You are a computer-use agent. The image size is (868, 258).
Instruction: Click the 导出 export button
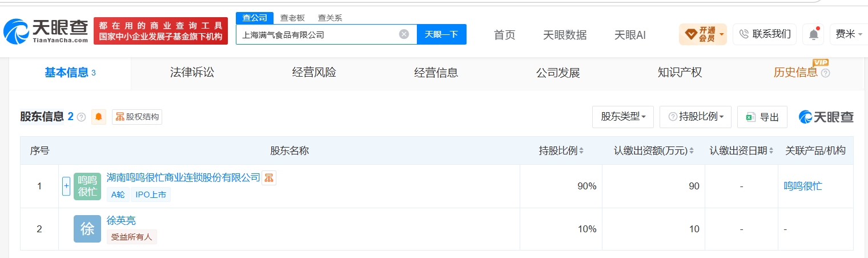pyautogui.click(x=762, y=117)
